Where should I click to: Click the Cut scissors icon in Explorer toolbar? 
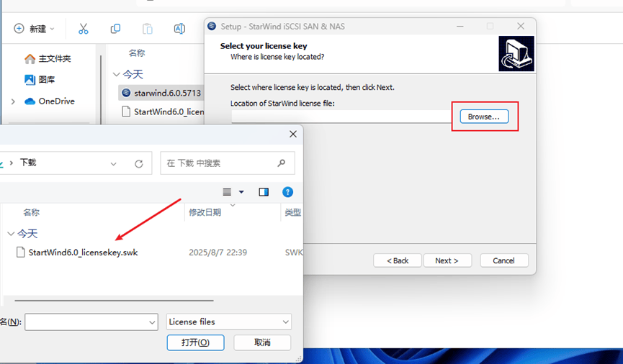83,29
